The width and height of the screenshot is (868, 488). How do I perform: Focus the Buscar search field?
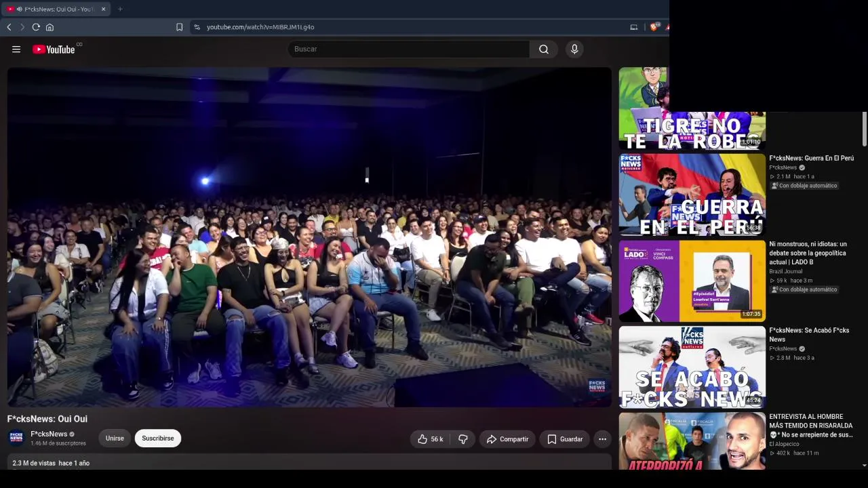tap(409, 49)
